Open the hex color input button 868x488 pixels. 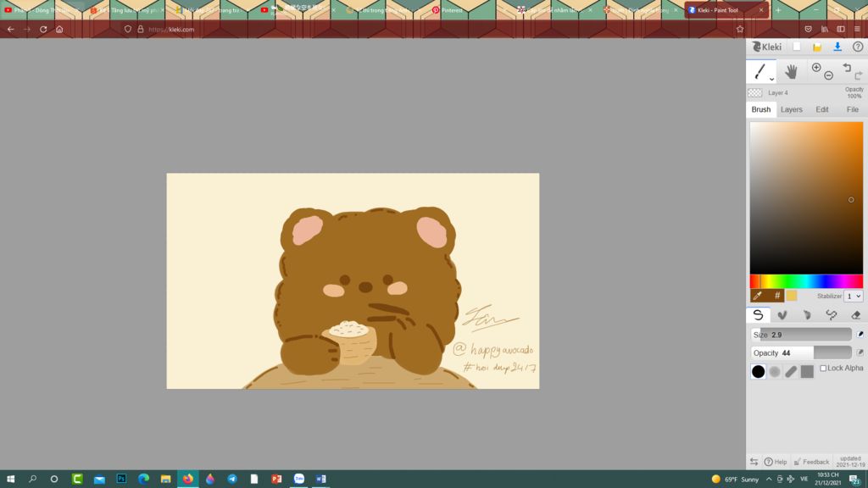[x=777, y=296]
